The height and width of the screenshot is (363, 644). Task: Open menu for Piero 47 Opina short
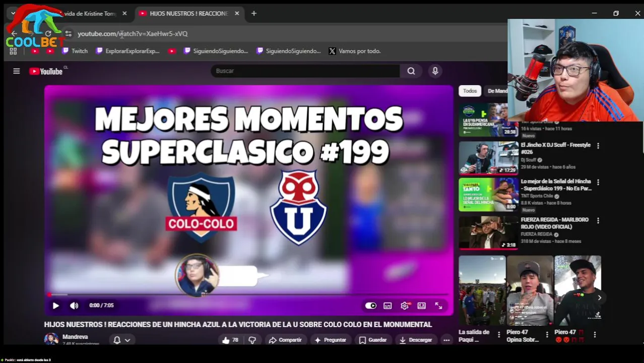tap(547, 335)
